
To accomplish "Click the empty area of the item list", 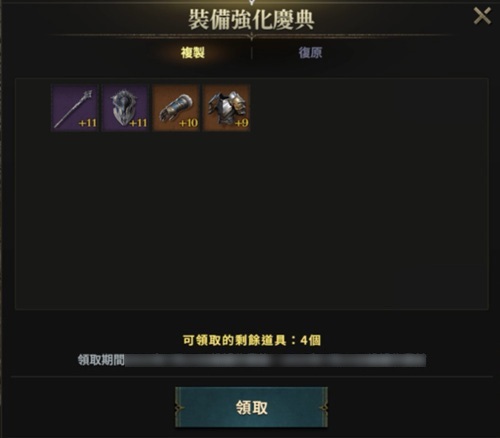I will pyautogui.click(x=252, y=220).
